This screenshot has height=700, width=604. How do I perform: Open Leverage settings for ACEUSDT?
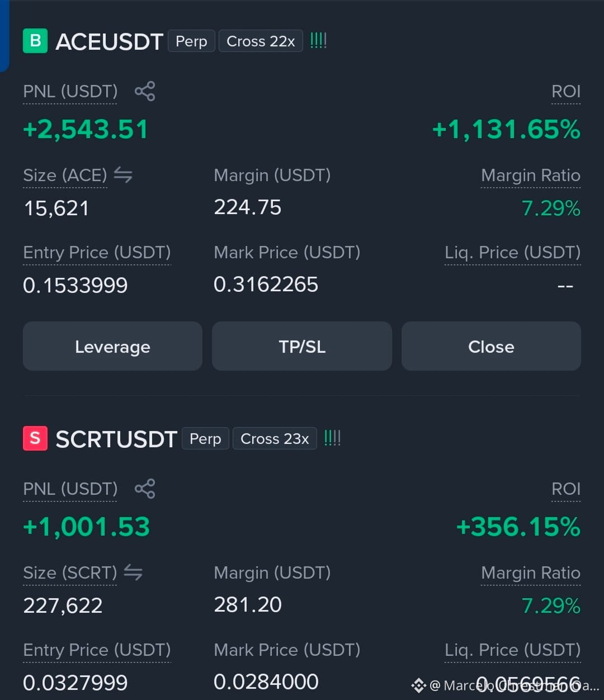(x=112, y=346)
